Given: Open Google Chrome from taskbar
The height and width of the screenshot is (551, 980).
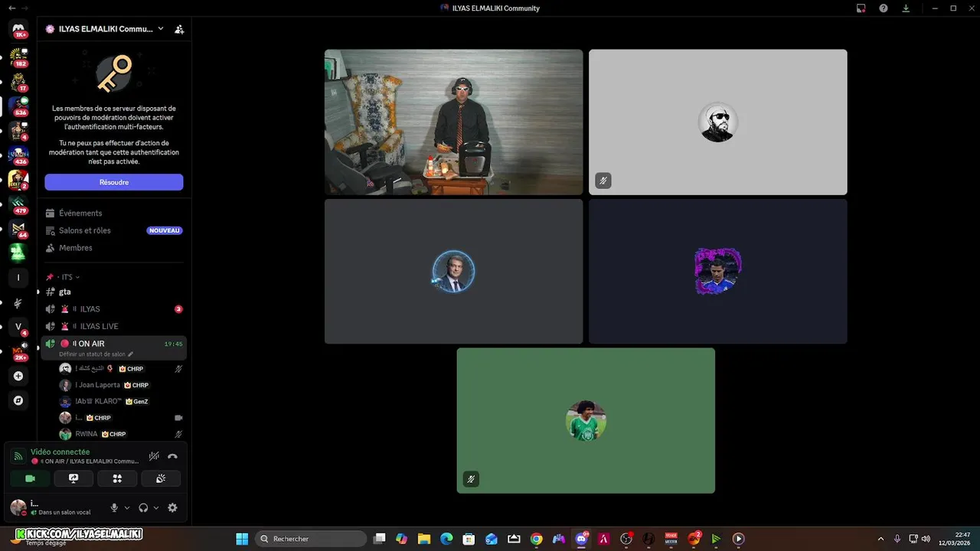Looking at the screenshot, I should [536, 539].
